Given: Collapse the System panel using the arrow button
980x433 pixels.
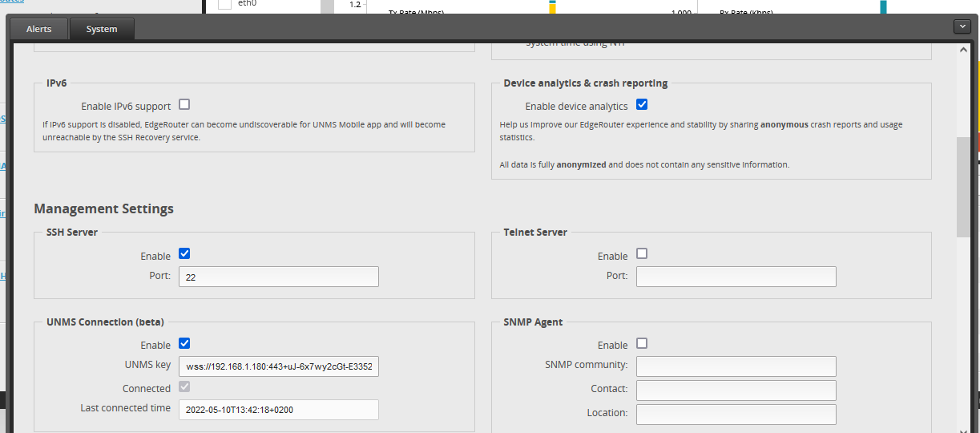Looking at the screenshot, I should (x=962, y=26).
